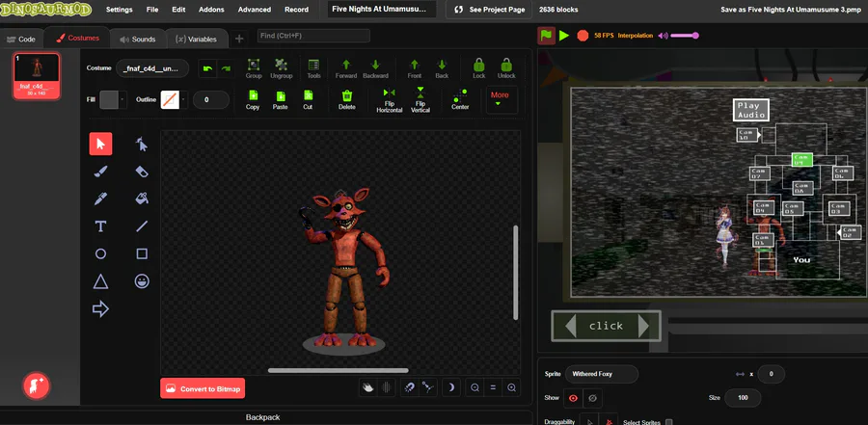Unlock the selected object
Viewport: 868px width, 425px height.
(506, 68)
